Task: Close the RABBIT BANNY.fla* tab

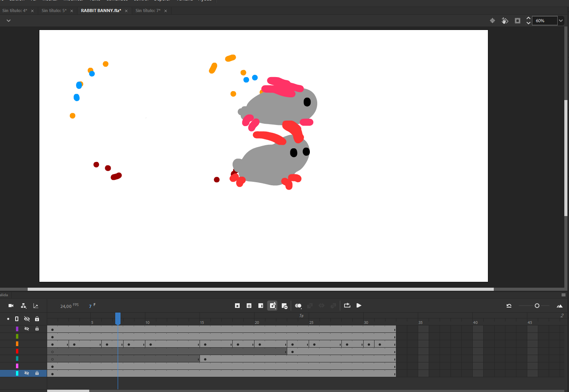Action: coord(126,11)
